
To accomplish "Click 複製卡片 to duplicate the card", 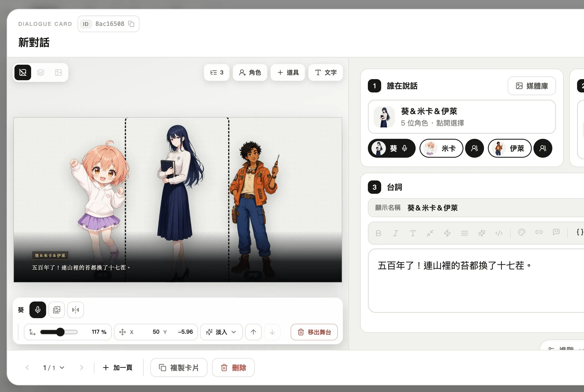I will [179, 368].
